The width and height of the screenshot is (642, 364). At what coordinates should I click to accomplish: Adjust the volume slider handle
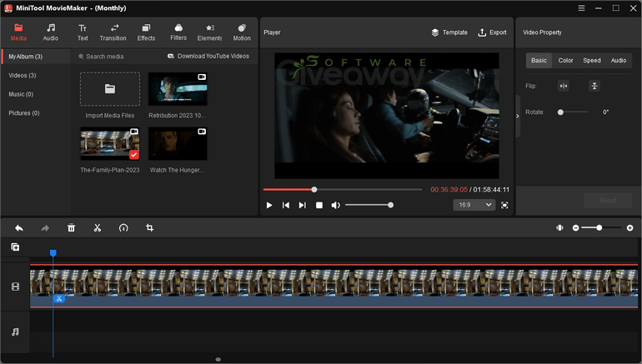click(x=390, y=205)
